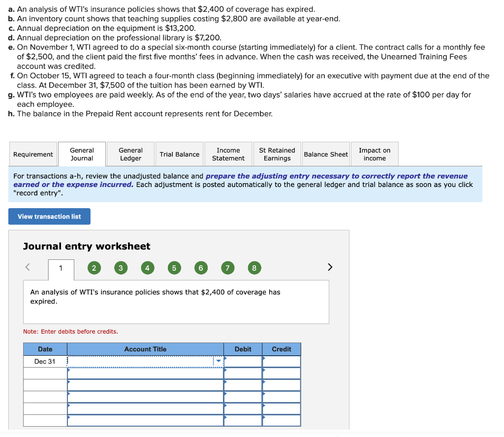Click the previous entry left arrow
This screenshot has height=437, width=504.
pos(28,267)
